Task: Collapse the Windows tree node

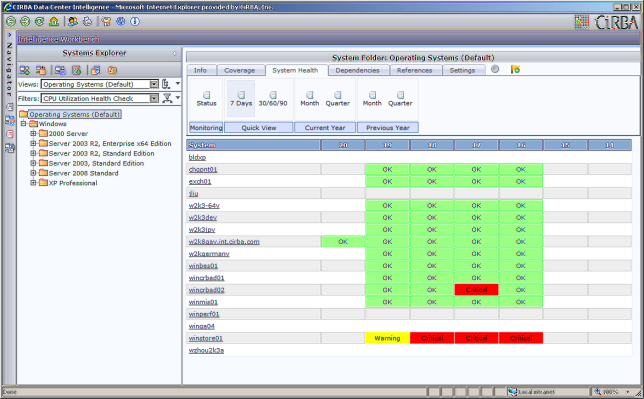Action: tap(23, 124)
